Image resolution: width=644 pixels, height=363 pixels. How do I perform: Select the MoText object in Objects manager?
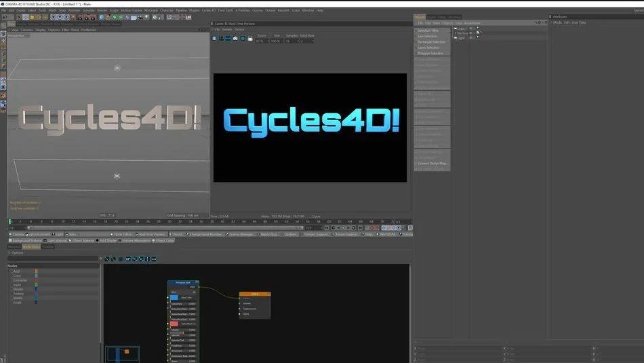click(x=463, y=33)
